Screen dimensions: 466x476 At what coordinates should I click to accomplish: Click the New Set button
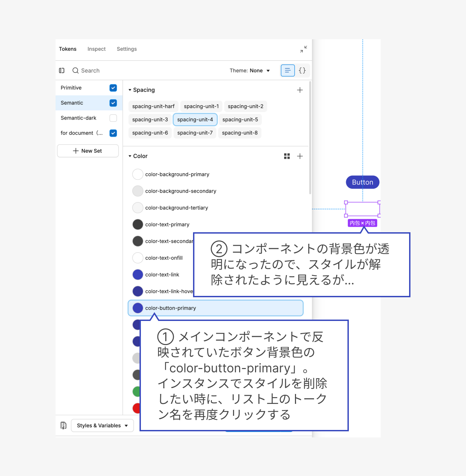(88, 151)
